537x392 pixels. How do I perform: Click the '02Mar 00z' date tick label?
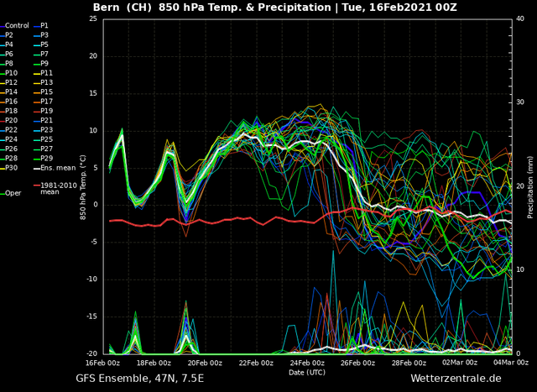461,363
